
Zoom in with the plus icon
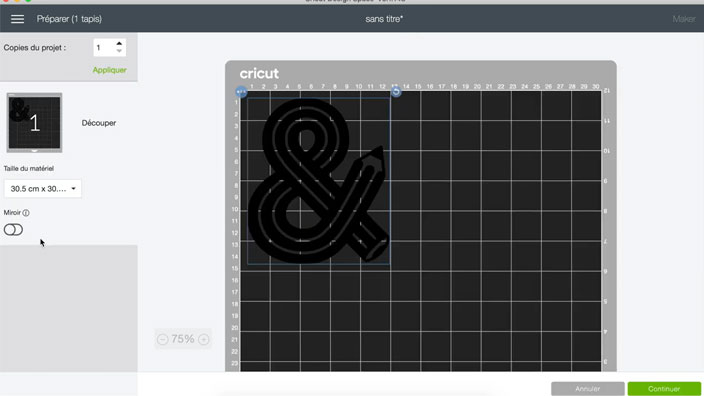(x=204, y=339)
